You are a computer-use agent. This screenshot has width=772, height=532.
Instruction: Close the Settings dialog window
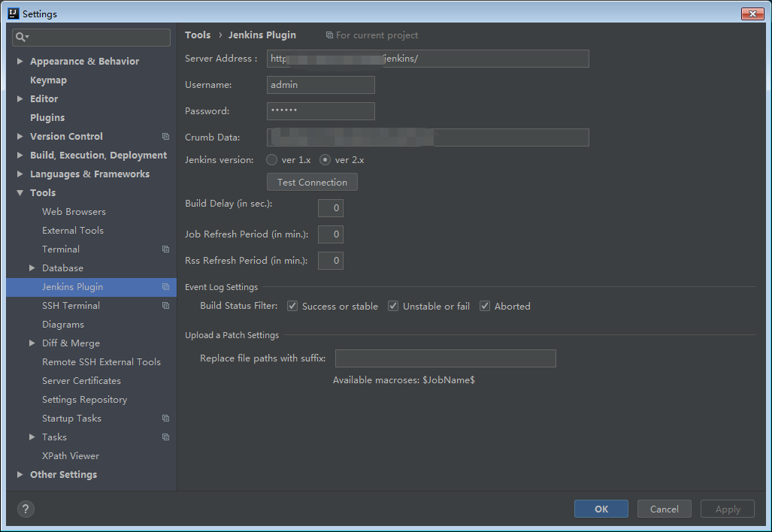[752, 14]
